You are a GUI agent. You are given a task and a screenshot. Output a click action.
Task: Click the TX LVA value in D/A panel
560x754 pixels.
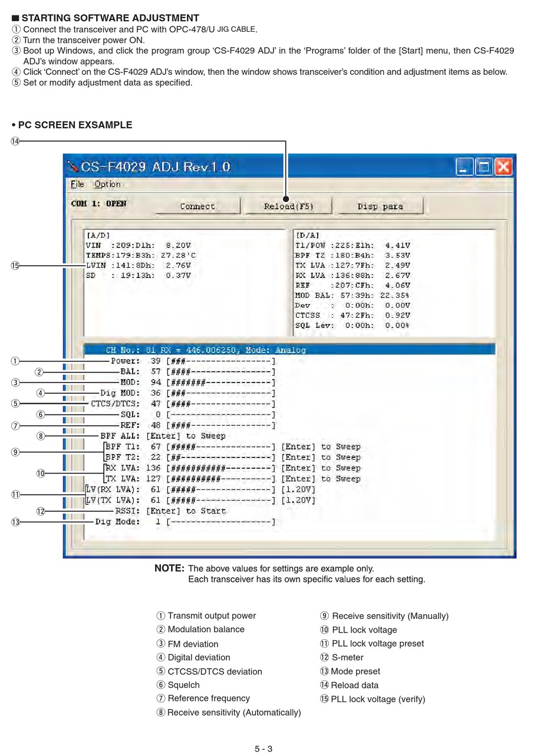click(x=353, y=265)
